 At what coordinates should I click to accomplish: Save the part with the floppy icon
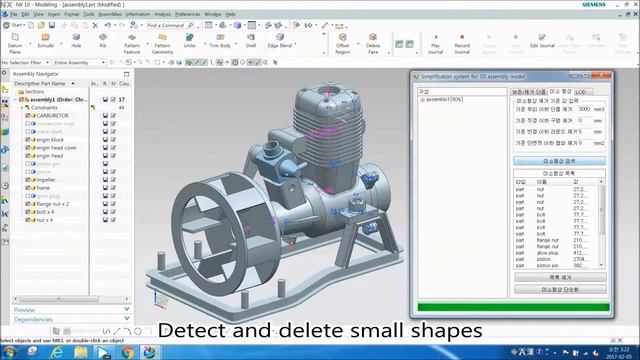click(52, 25)
